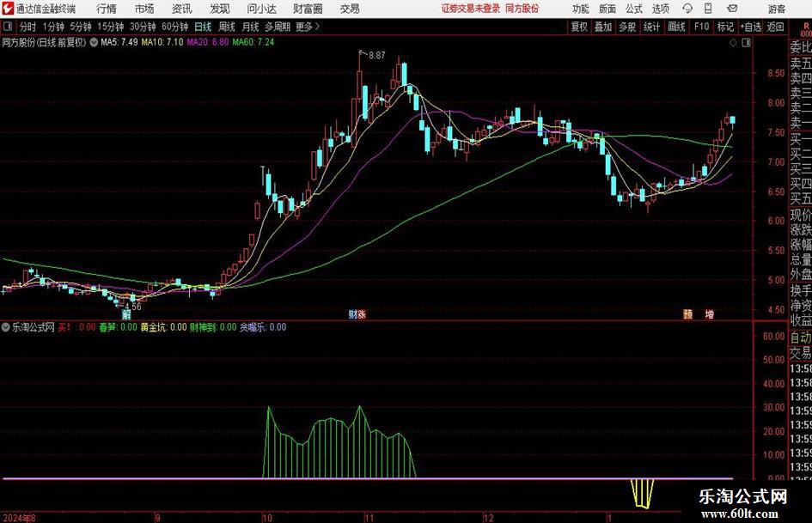
Task: Click the 贪嘴乐: 0.00 indicator value
Action: click(263, 327)
